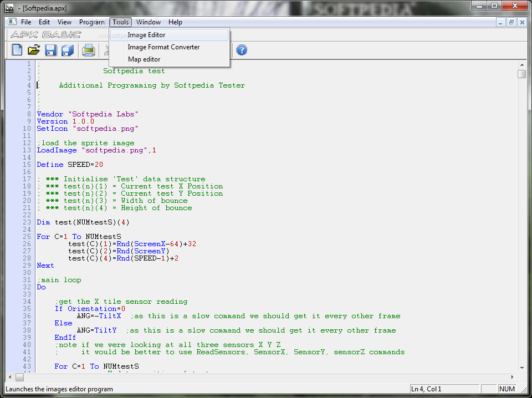Click the vertical scrollbar down arrow
The image size is (532, 398).
pyautogui.click(x=522, y=368)
